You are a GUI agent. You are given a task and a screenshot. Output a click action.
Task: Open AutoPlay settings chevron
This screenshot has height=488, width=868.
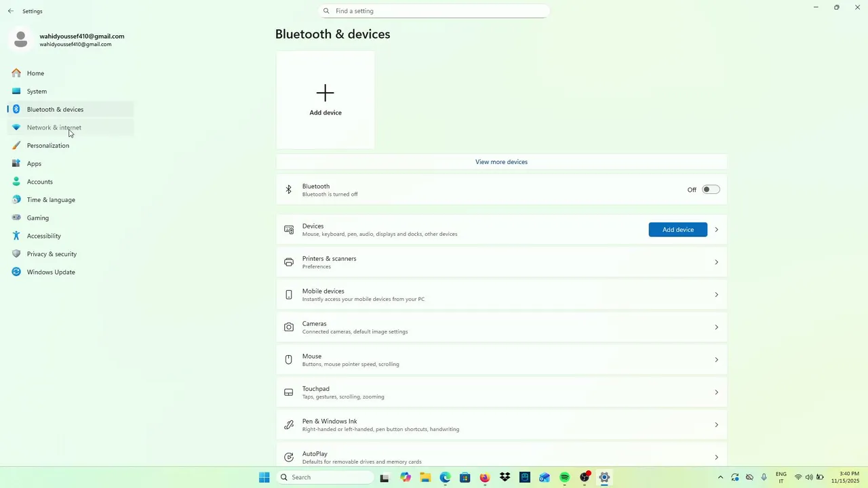tap(716, 457)
